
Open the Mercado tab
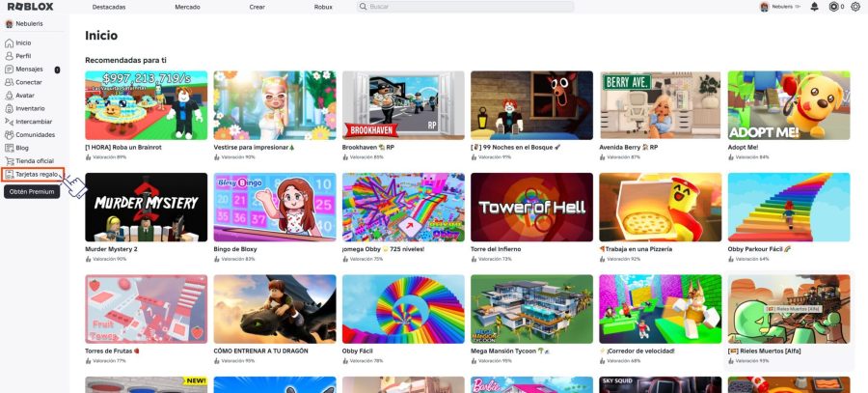pos(188,7)
